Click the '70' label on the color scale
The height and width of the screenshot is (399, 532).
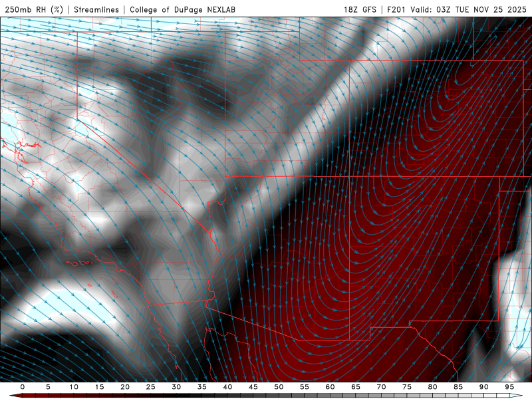pyautogui.click(x=381, y=387)
